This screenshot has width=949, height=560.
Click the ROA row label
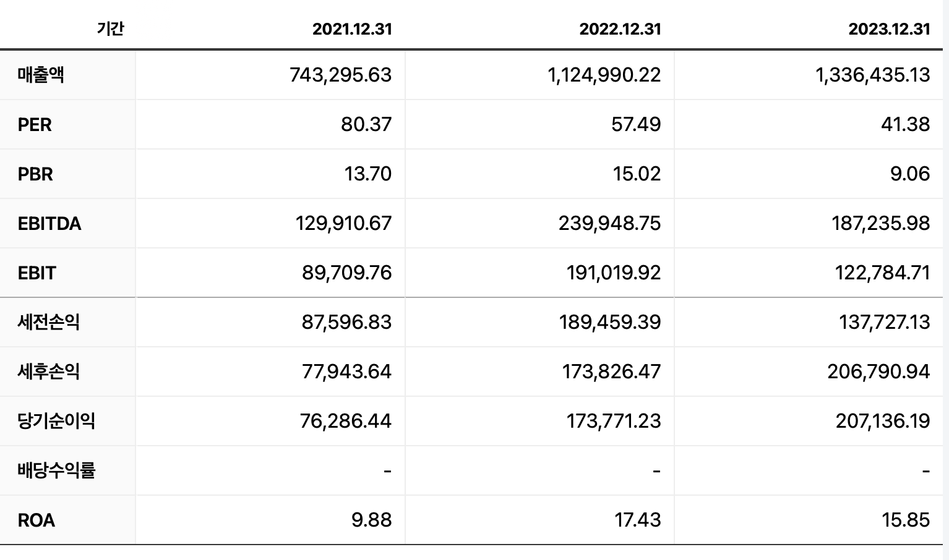point(36,520)
